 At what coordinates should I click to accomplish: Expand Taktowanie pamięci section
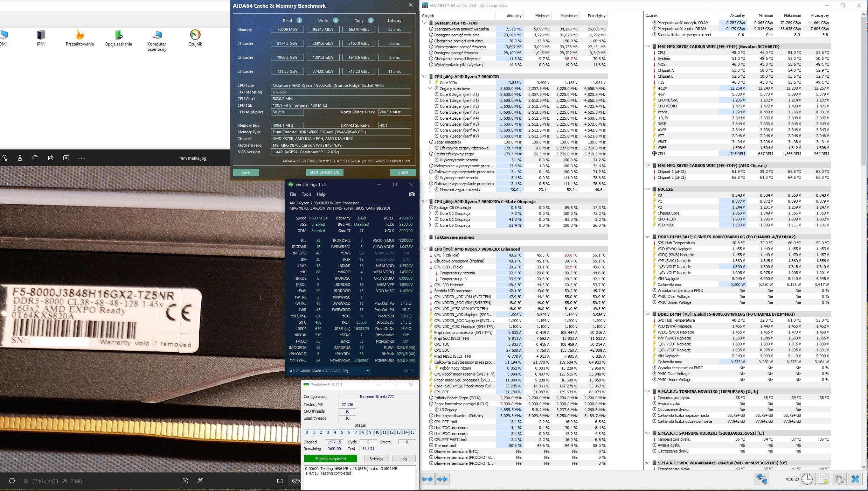click(424, 237)
